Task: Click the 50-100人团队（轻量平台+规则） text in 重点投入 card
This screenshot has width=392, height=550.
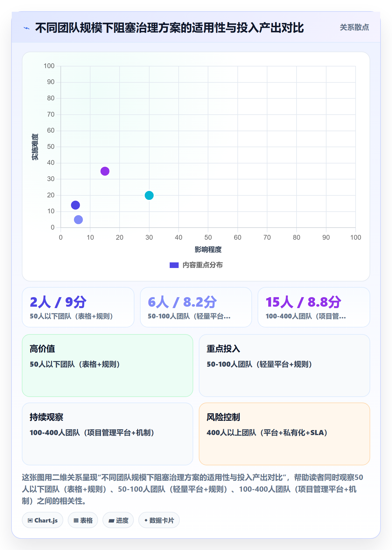Action: point(260,364)
